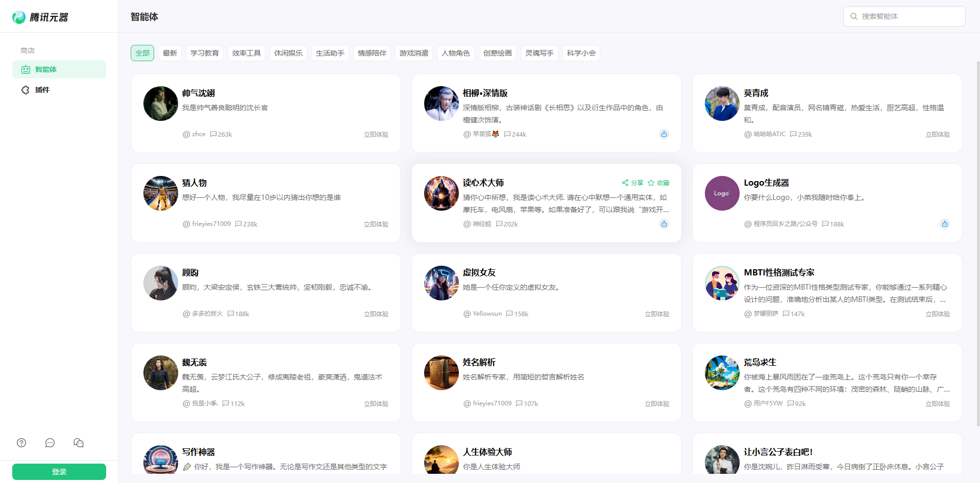Image resolution: width=980 pixels, height=483 pixels.
Task: Click 立即体验 on MBTI性格测试专家 card
Action: (x=937, y=314)
